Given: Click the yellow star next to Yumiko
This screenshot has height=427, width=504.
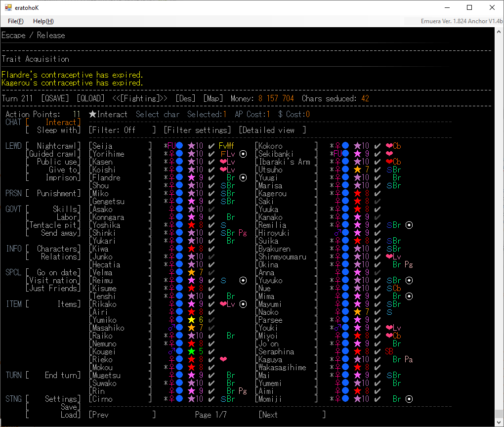Looking at the screenshot, I should click(191, 320).
